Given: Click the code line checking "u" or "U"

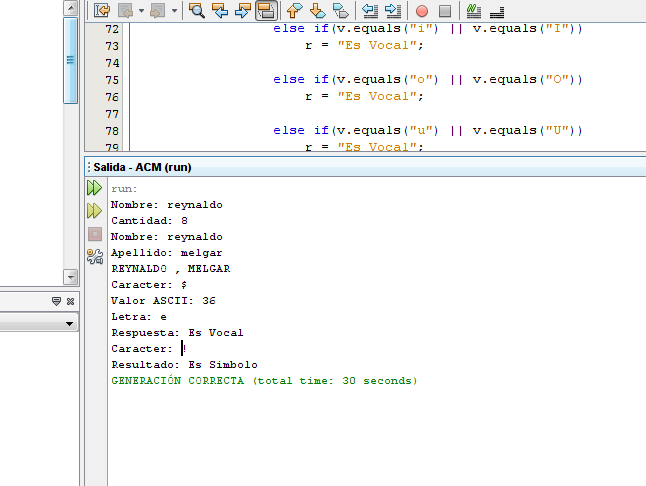Looking at the screenshot, I should coord(428,131).
